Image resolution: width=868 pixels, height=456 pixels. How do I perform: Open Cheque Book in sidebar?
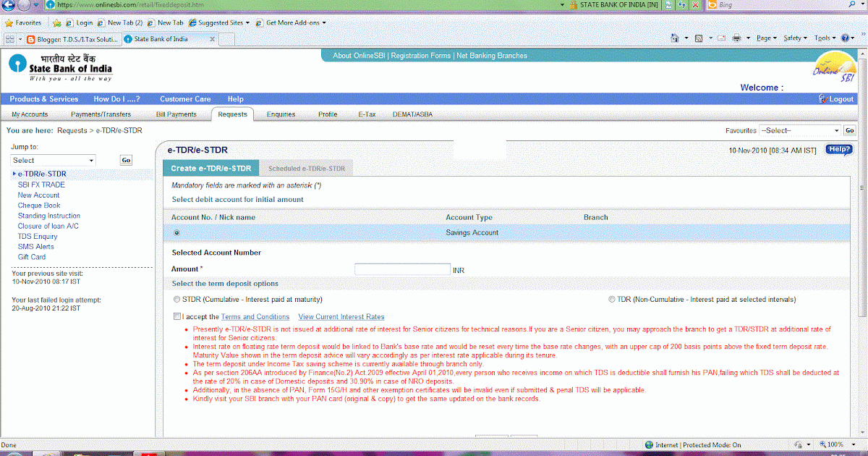pyautogui.click(x=39, y=206)
